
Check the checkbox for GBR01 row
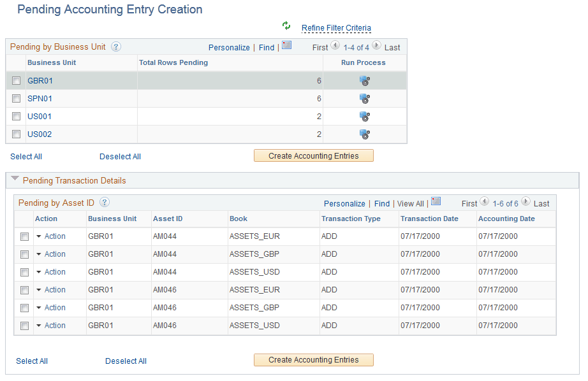pyautogui.click(x=16, y=81)
